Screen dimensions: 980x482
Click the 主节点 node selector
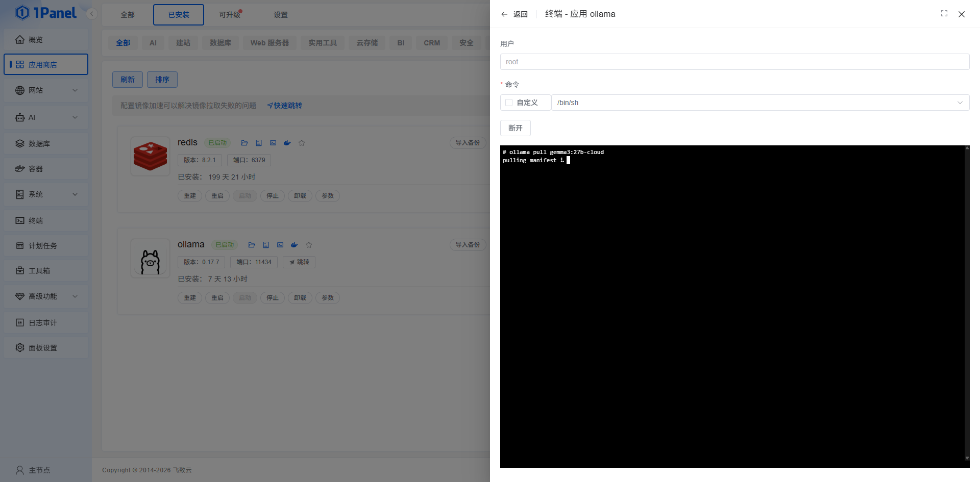[x=33, y=470]
